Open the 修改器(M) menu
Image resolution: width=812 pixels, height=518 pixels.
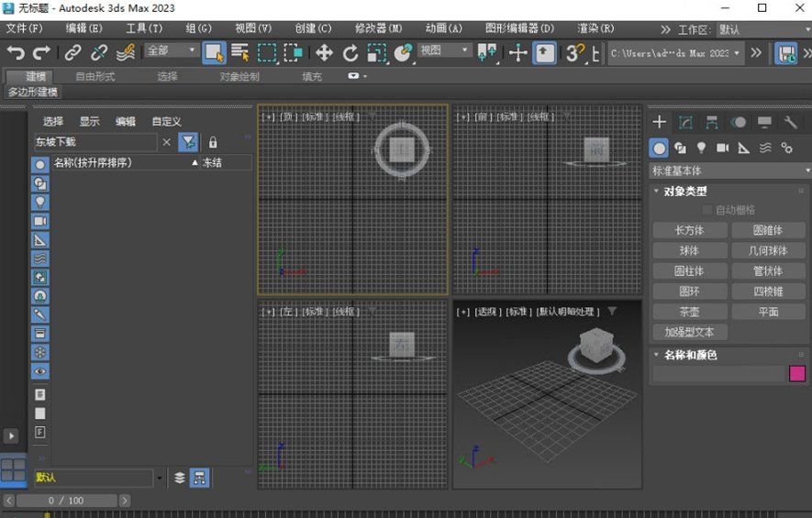point(378,28)
